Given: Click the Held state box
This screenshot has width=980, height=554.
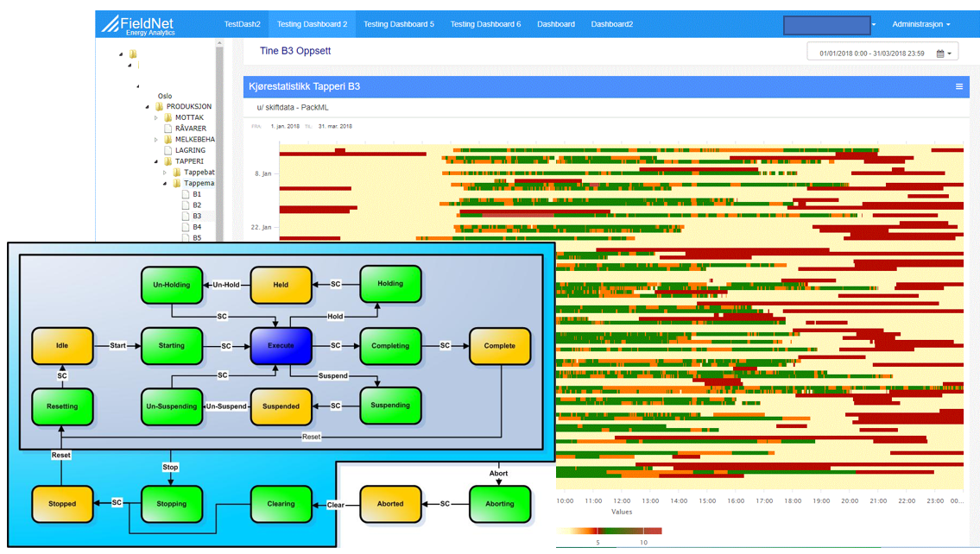Looking at the screenshot, I should [x=281, y=285].
